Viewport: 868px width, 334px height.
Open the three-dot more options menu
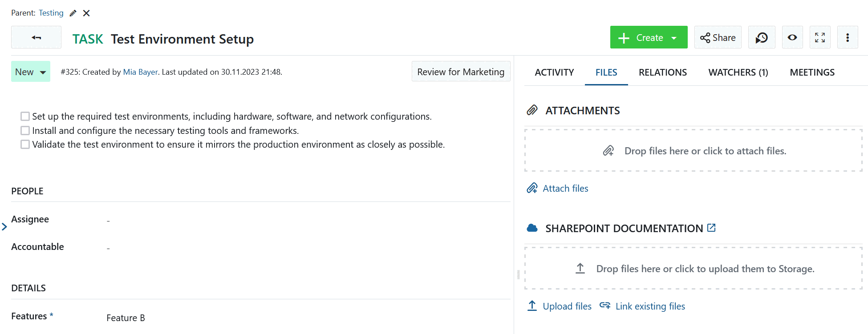click(847, 37)
